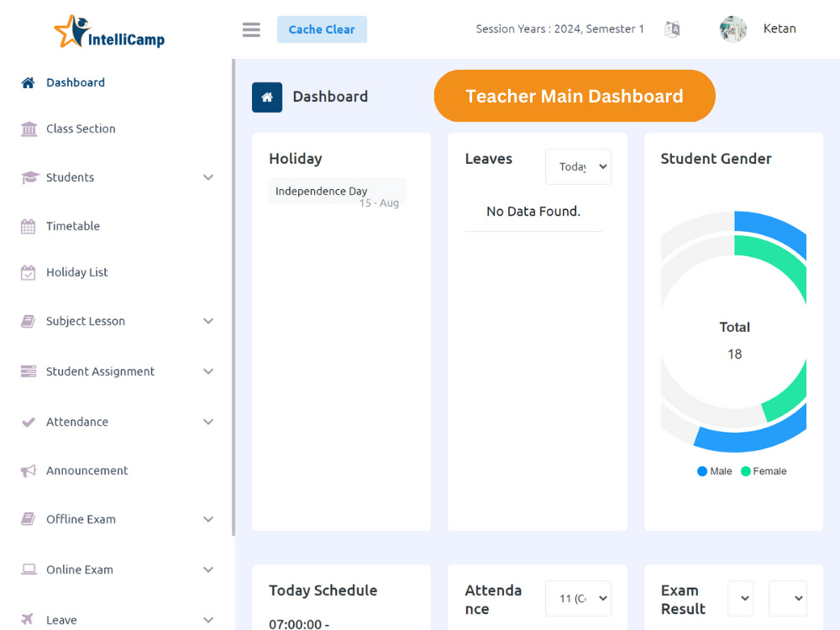Screen dimensions: 840x630
Task: Expand the Attendance submenu chevron
Action: tap(208, 422)
